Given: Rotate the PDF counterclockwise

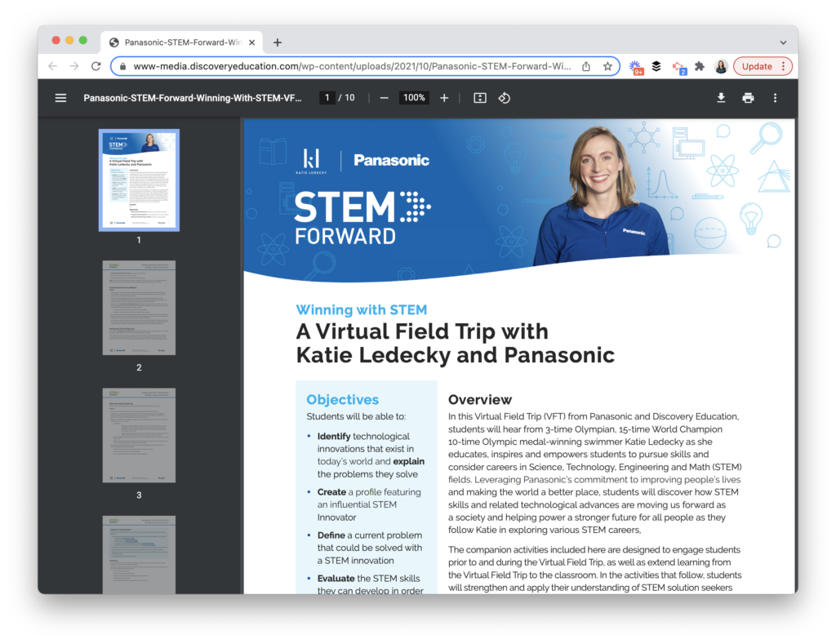Looking at the screenshot, I should (x=505, y=97).
